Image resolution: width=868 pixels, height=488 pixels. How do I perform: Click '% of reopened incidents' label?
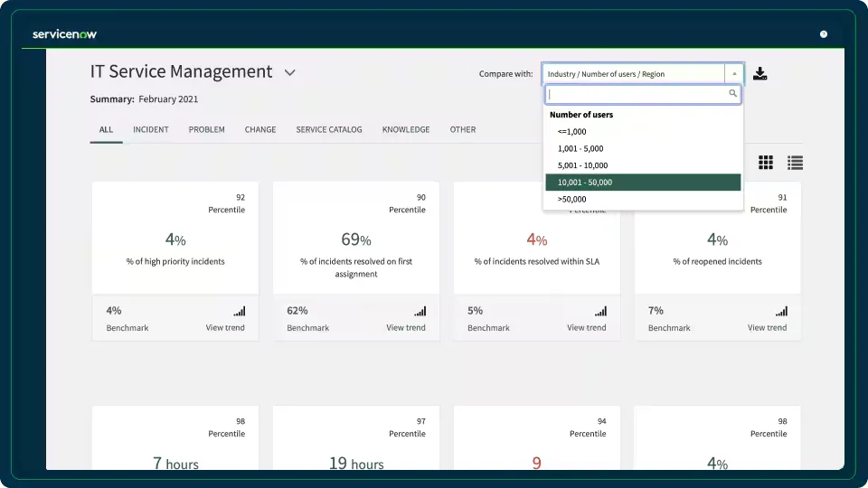[x=717, y=261]
